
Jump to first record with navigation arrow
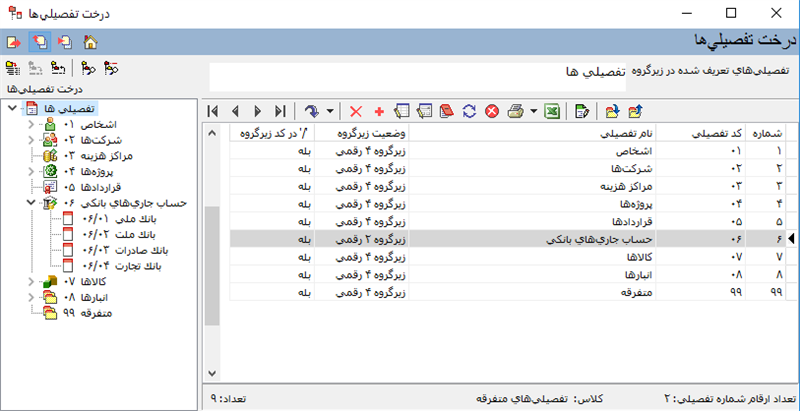coord(214,111)
